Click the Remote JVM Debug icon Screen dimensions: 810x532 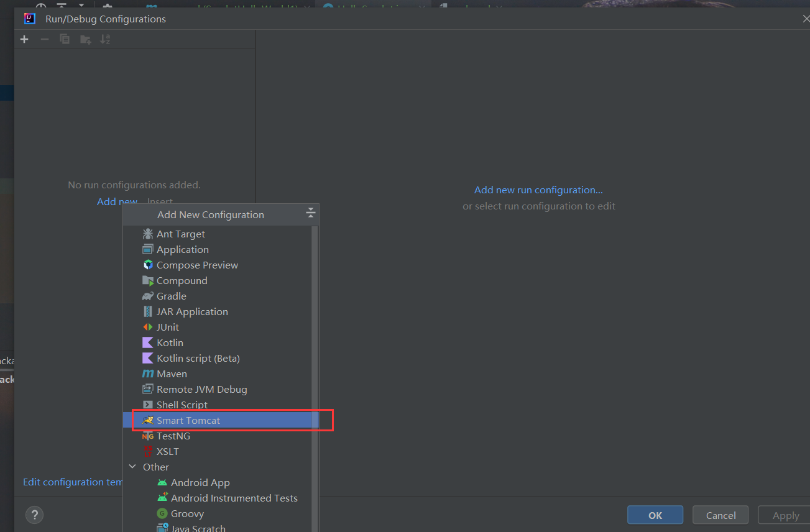tap(147, 389)
